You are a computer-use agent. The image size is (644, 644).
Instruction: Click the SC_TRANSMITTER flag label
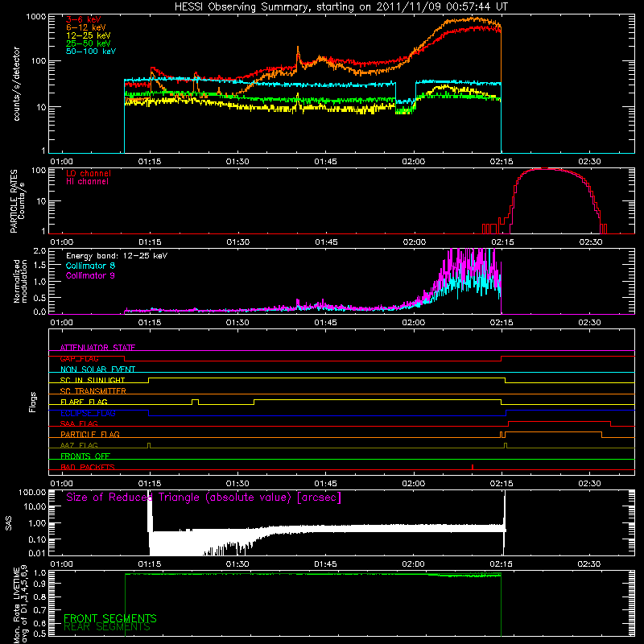(x=93, y=390)
